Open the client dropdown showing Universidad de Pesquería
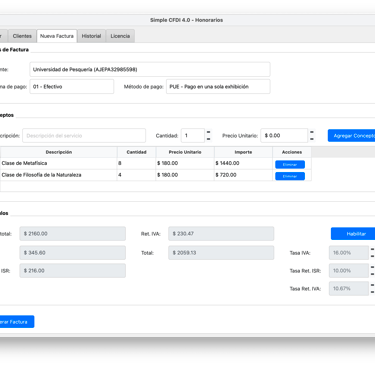This screenshot has width=375, height=366. coord(150,69)
